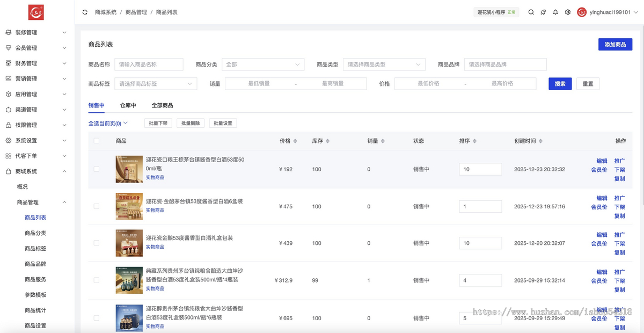Image resolution: width=644 pixels, height=333 pixels.
Task: Click the 代客下单 sidebar icon
Action: point(9,156)
